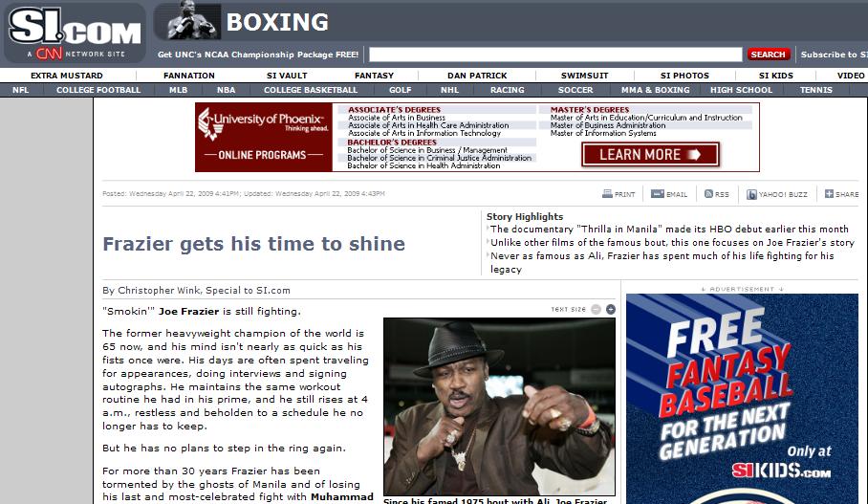The image size is (868, 504).
Task: Click the 'Story Highlights' heading
Action: tap(525, 216)
